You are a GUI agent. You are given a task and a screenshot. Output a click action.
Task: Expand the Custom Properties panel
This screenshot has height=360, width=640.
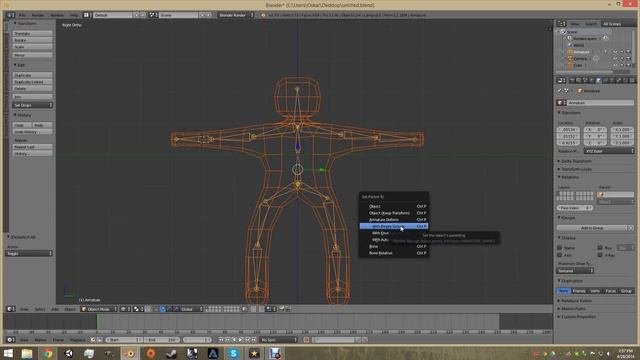tap(577, 317)
